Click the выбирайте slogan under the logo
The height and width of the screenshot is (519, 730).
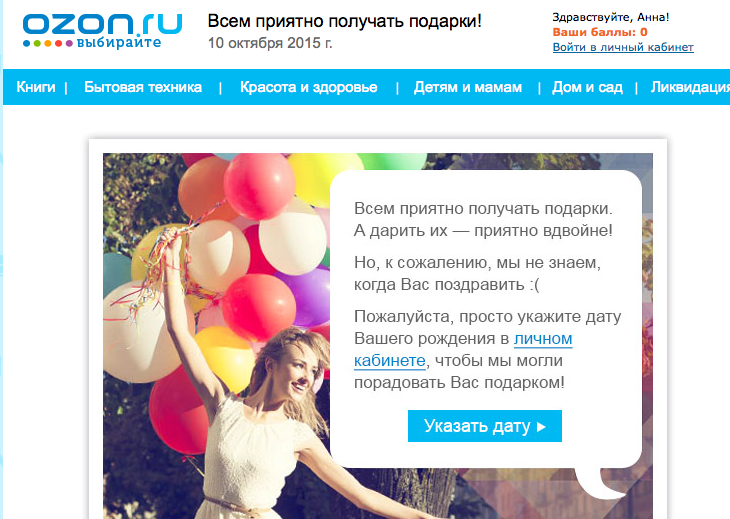119,43
